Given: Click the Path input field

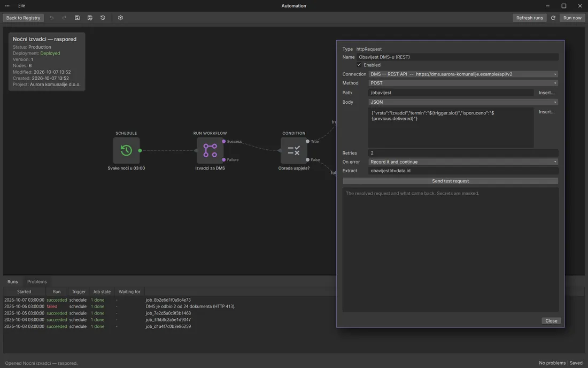Looking at the screenshot, I should [x=451, y=93].
